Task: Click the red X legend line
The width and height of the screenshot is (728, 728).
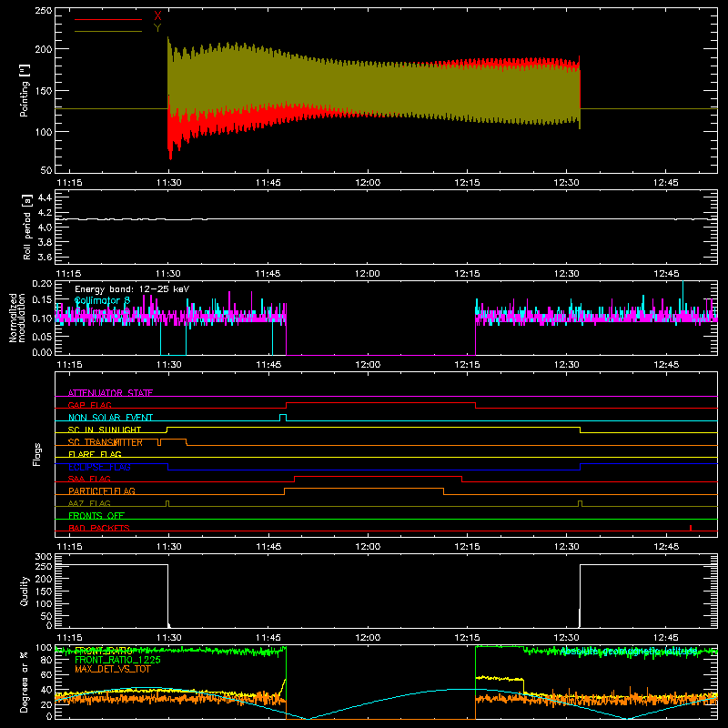Action: 107,19
